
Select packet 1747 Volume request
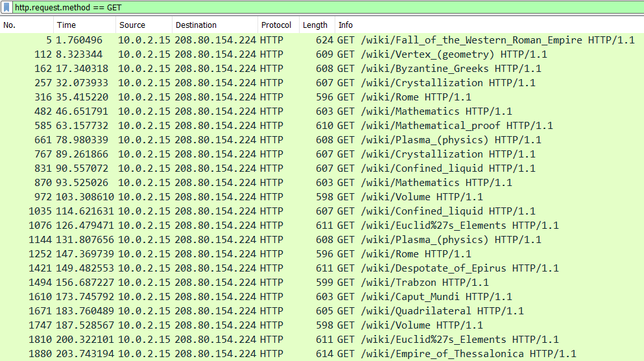coord(322,325)
